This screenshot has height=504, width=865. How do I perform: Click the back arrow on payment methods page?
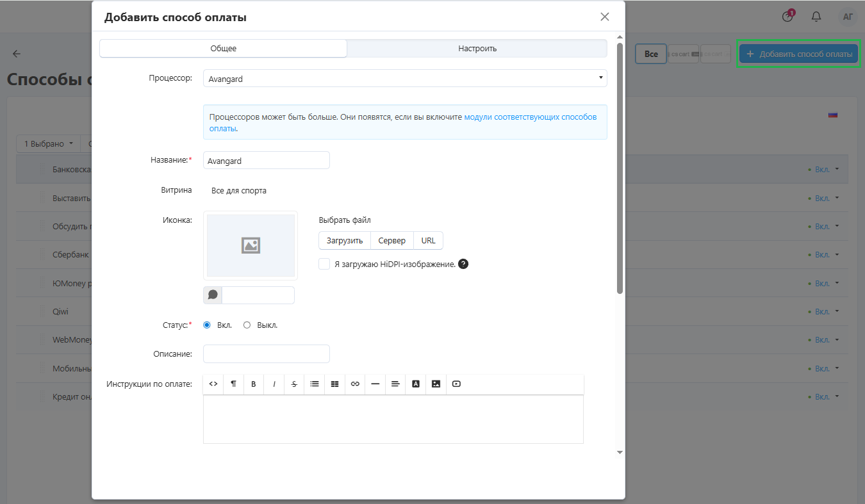tap(17, 54)
